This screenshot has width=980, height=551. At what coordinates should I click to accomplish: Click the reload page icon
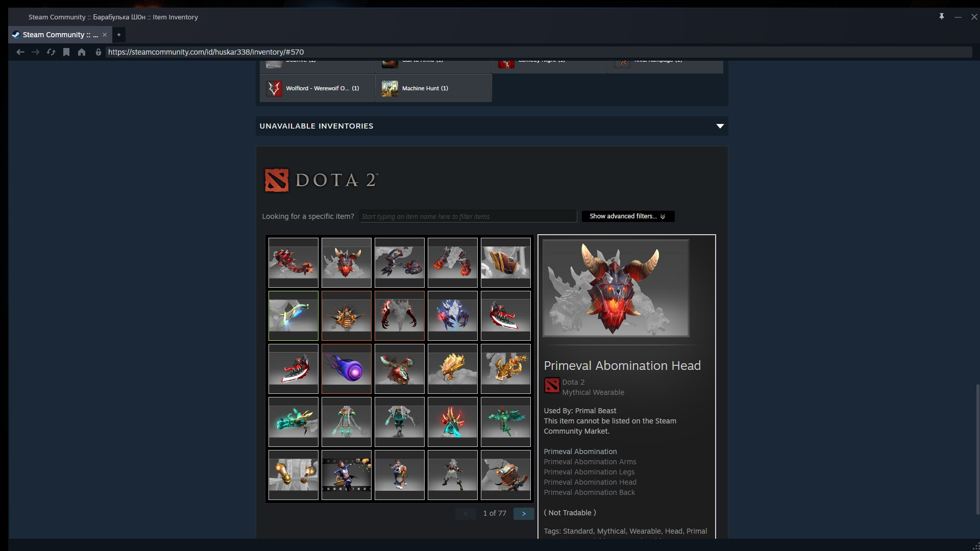coord(51,52)
